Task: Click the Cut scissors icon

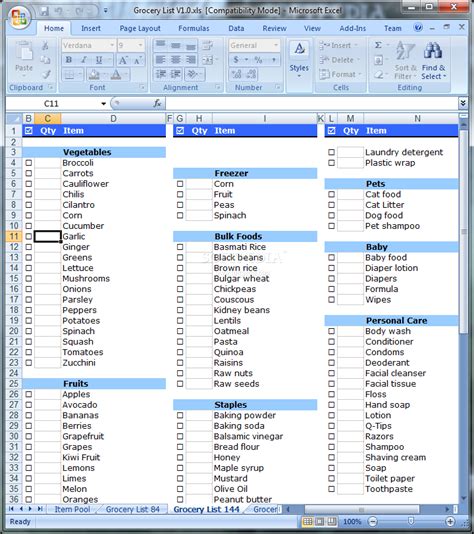Action: pyautogui.click(x=45, y=45)
